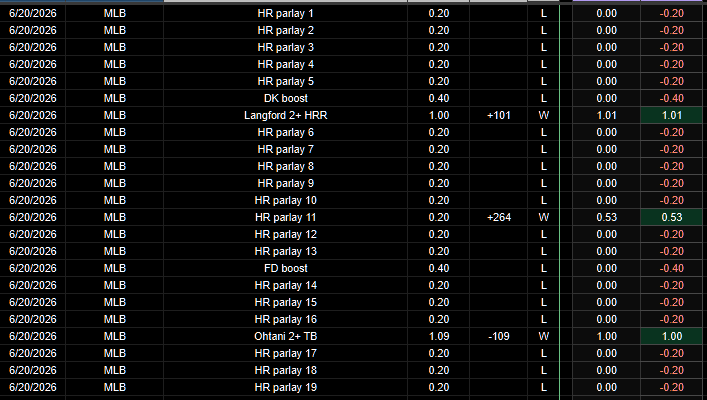Select the "HR parlay 17" cell
Screen dimensions: 707x400
[x=285, y=353]
